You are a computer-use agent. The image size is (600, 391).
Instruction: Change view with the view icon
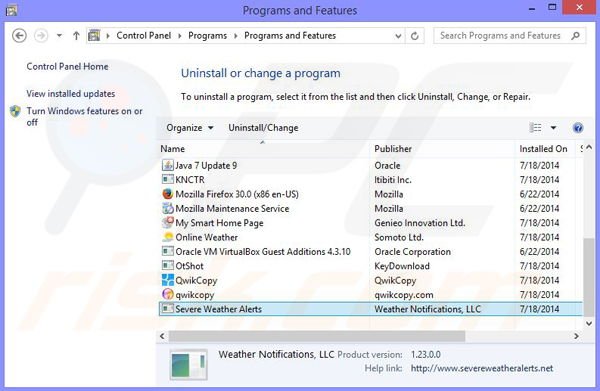coord(535,127)
